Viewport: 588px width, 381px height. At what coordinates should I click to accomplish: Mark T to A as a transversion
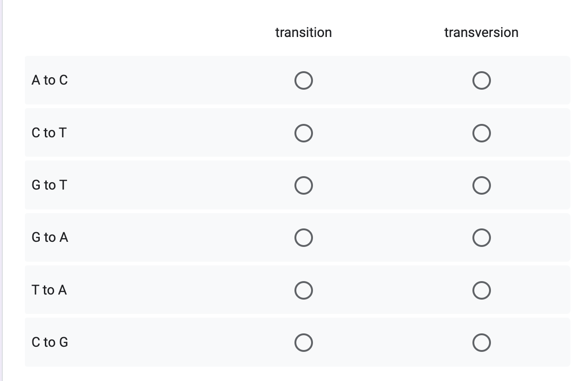coord(482,290)
